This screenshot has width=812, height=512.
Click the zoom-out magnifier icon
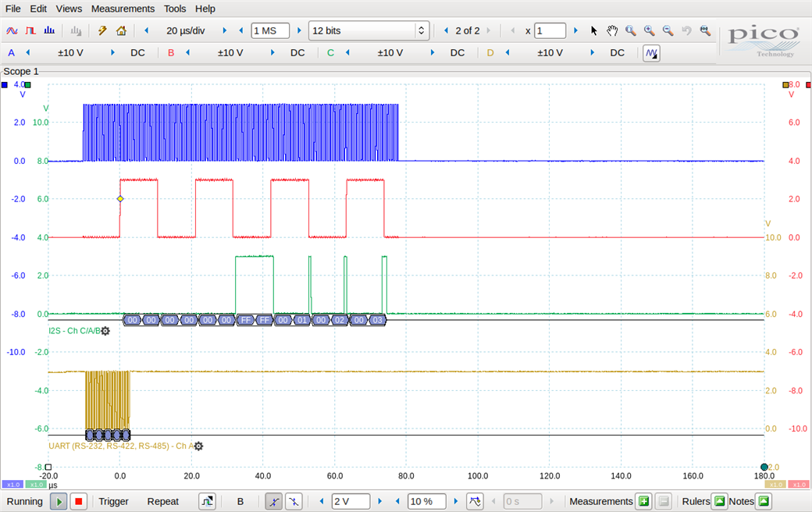tap(668, 30)
